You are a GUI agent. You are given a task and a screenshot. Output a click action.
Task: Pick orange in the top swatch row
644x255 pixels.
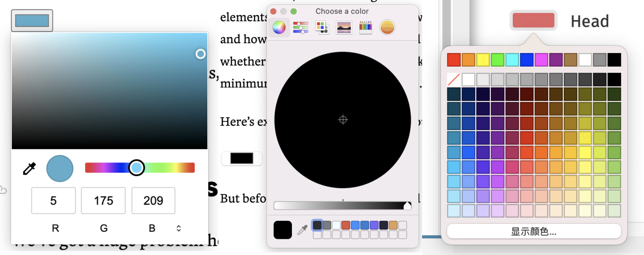[468, 60]
